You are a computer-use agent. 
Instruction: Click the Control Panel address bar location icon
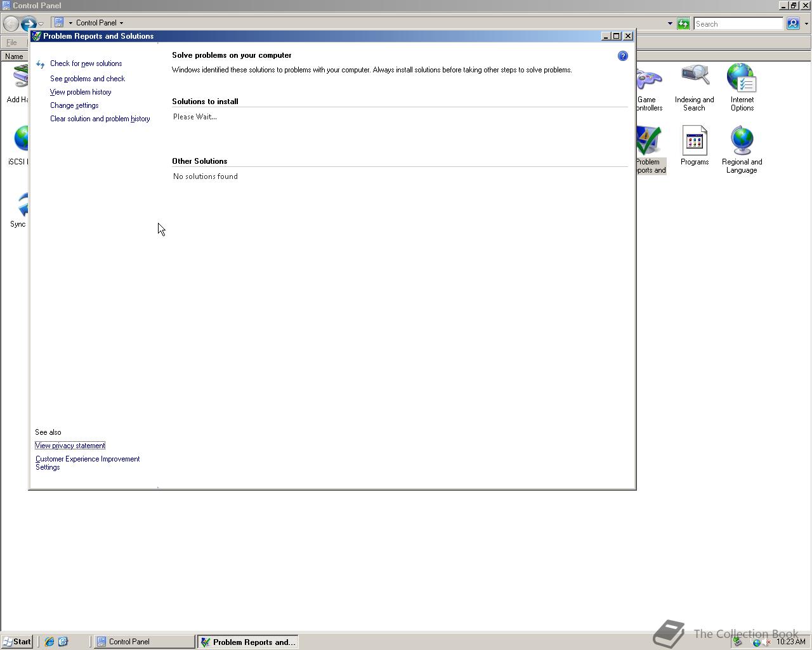coord(59,23)
